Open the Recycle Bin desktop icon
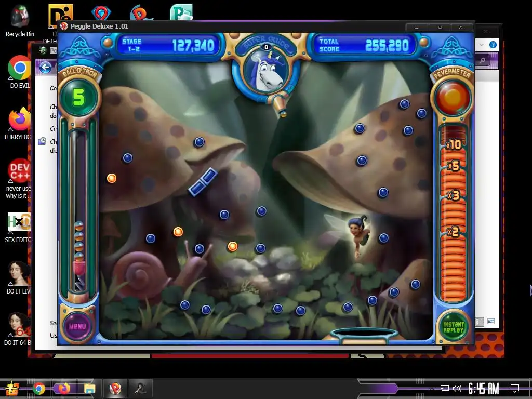 coord(20,21)
